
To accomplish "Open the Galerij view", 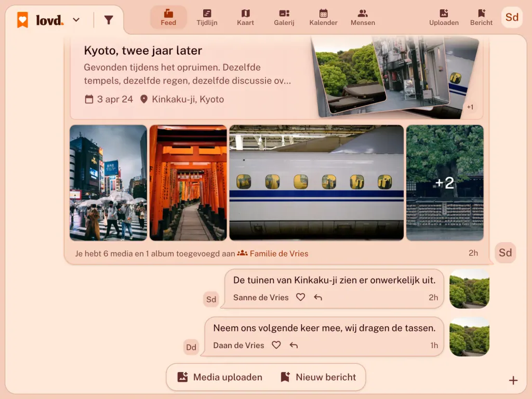I will [x=284, y=18].
